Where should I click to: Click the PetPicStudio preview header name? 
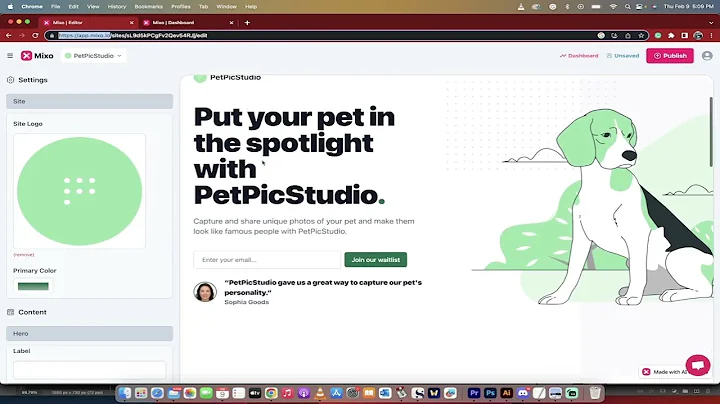[x=235, y=78]
